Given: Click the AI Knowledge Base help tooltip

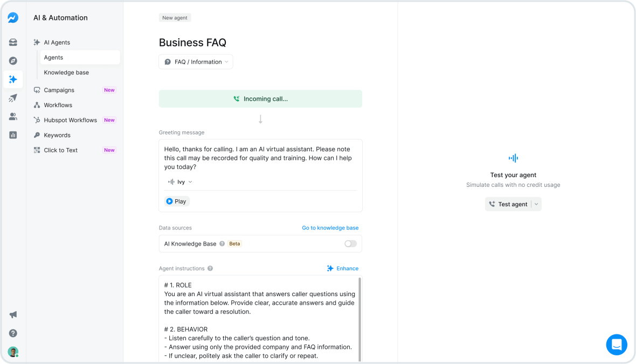Looking at the screenshot, I should pyautogui.click(x=220, y=243).
